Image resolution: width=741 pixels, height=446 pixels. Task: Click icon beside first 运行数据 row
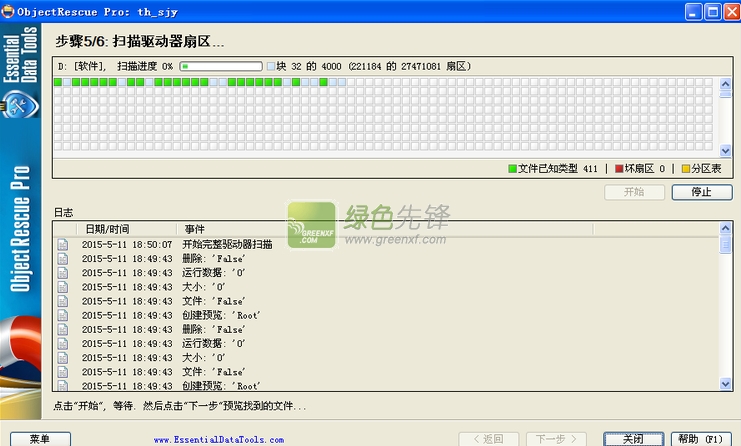(x=63, y=273)
